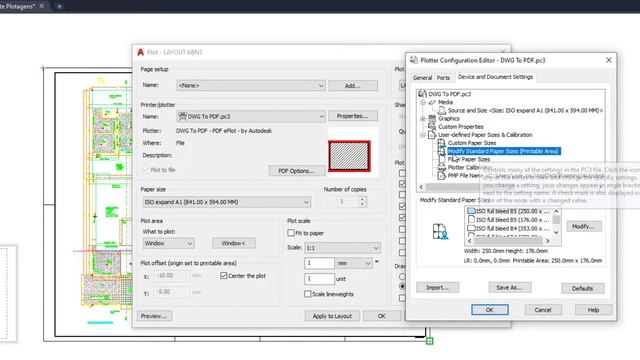Click right arrow of paper list horizontal scrollbar
The height and width of the screenshot is (360, 640).
(x=547, y=241)
